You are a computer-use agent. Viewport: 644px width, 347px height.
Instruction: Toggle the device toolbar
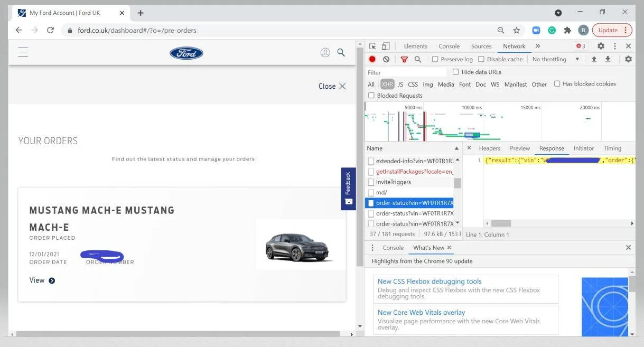(x=386, y=46)
